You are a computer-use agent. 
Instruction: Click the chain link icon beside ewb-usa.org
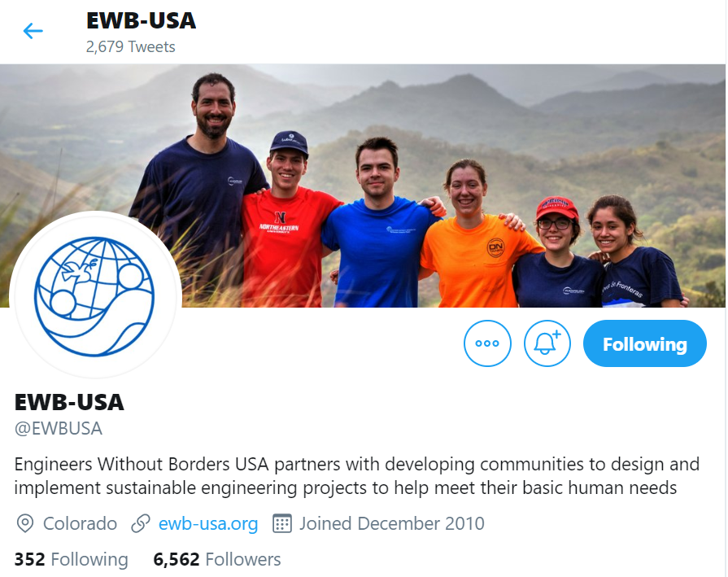pos(140,523)
